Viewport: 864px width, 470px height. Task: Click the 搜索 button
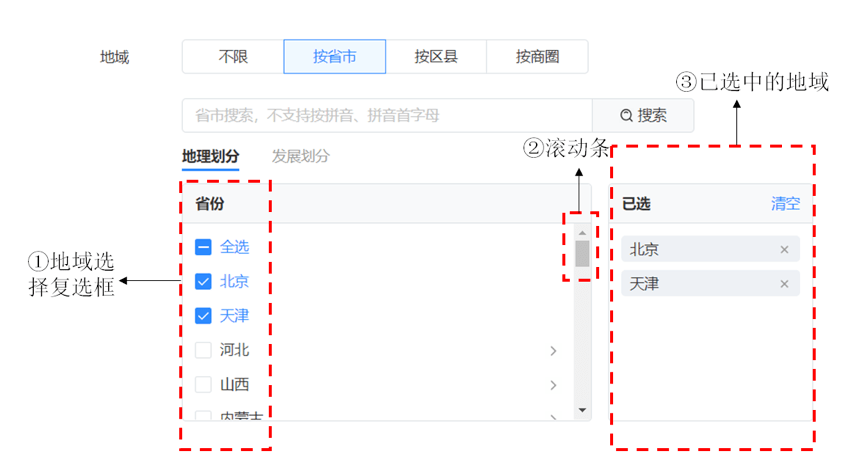point(643,116)
